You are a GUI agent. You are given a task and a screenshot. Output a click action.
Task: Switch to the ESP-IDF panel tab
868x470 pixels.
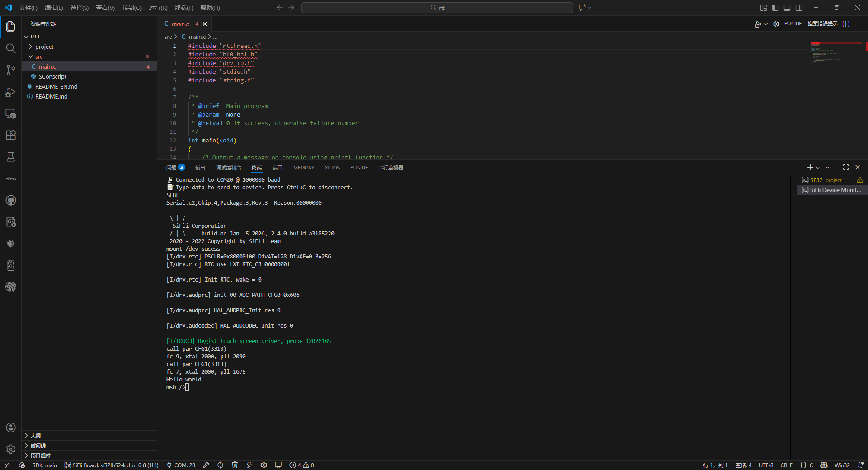click(359, 168)
